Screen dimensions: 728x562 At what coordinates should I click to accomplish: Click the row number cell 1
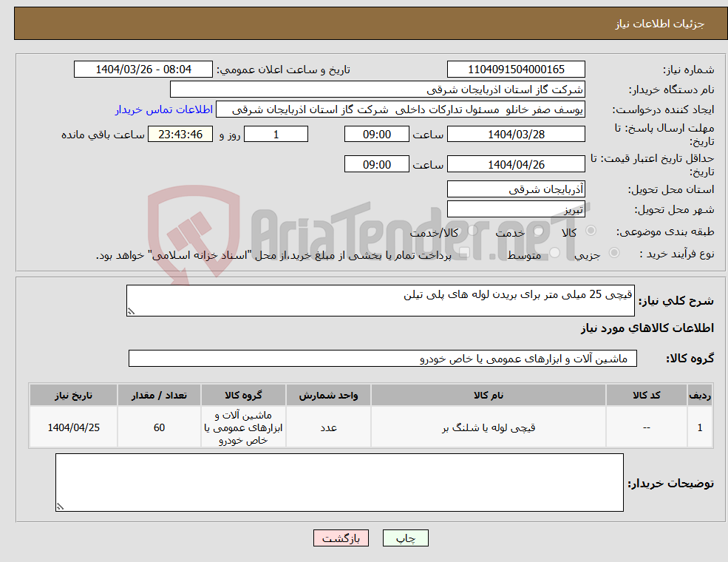tap(700, 427)
